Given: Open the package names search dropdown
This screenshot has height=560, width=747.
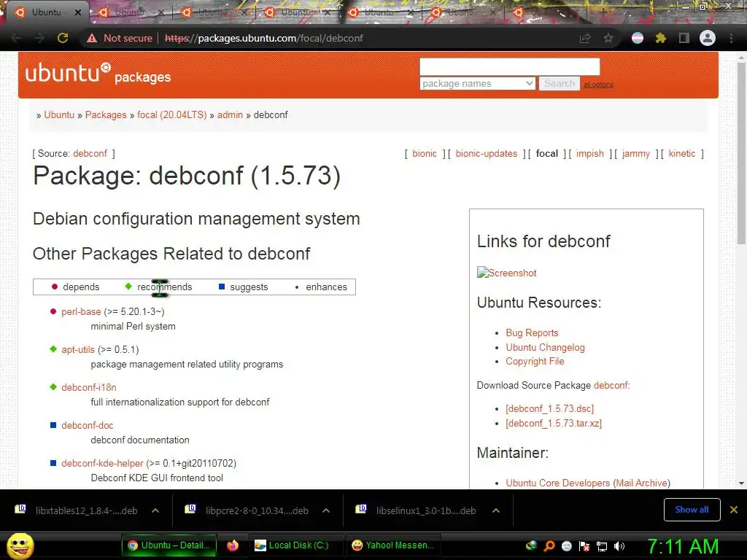Looking at the screenshot, I should tap(477, 83).
